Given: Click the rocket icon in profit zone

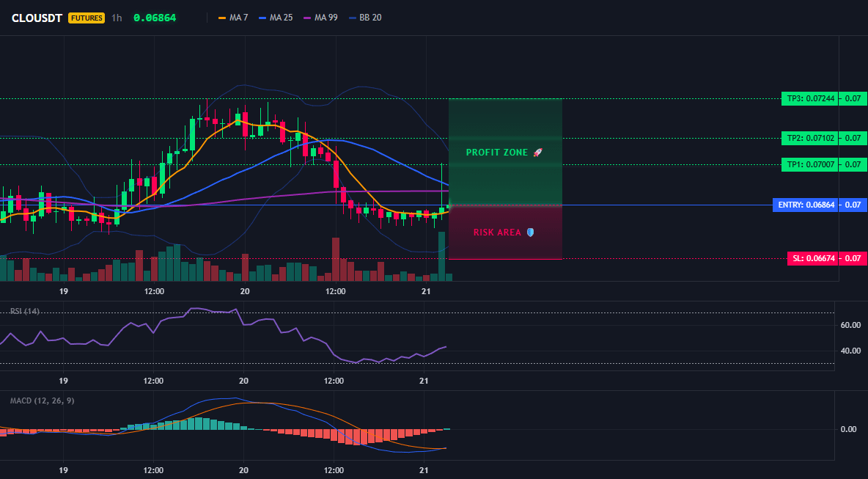Looking at the screenshot, I should (x=537, y=153).
